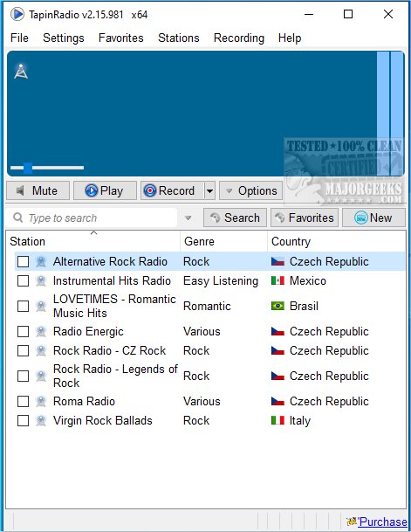This screenshot has width=411, height=532.
Task: Show the Favorites list button
Action: pos(305,218)
